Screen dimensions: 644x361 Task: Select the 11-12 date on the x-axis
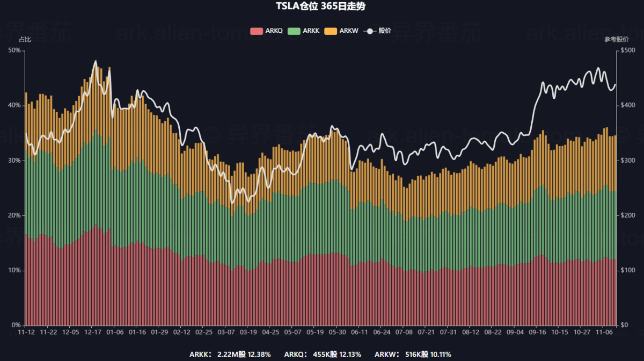26,333
